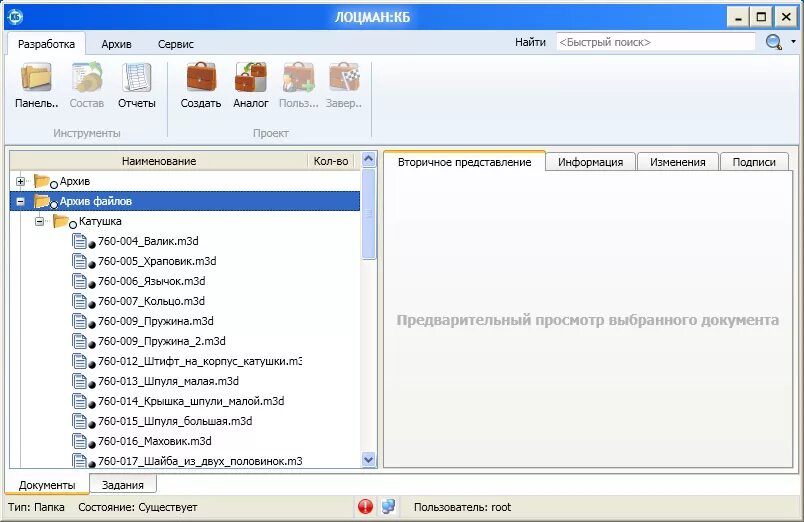Click the network connection status icon
This screenshot has height=522, width=804.
388,507
